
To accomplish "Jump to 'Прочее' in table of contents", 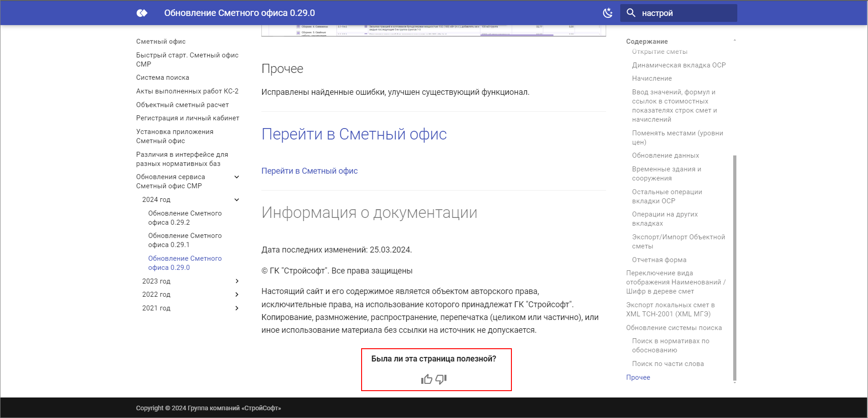I will [638, 377].
